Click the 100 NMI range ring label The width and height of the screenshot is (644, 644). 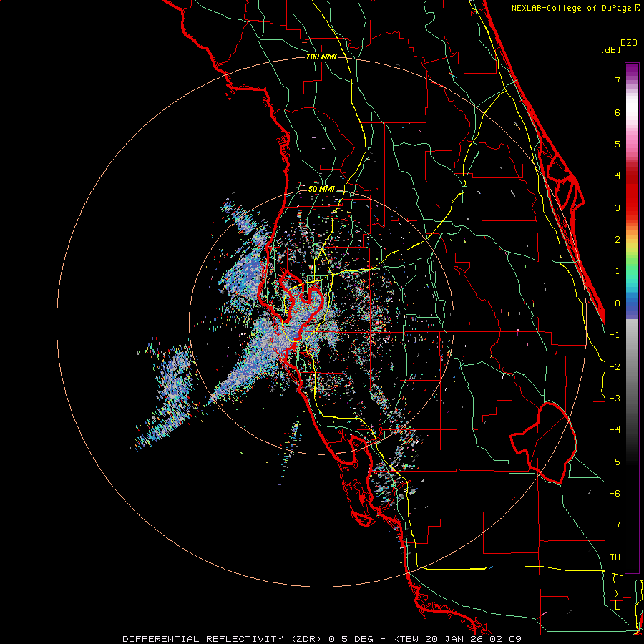coord(321,57)
